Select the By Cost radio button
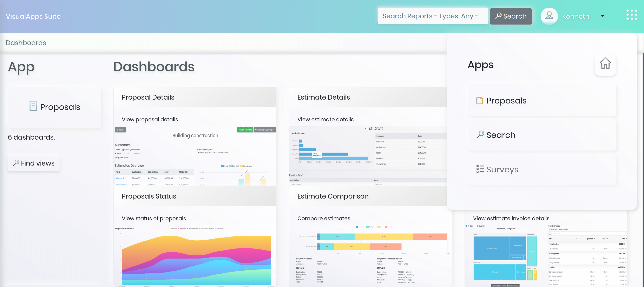Image resolution: width=644 pixels, height=287 pixels. pyautogui.click(x=466, y=226)
